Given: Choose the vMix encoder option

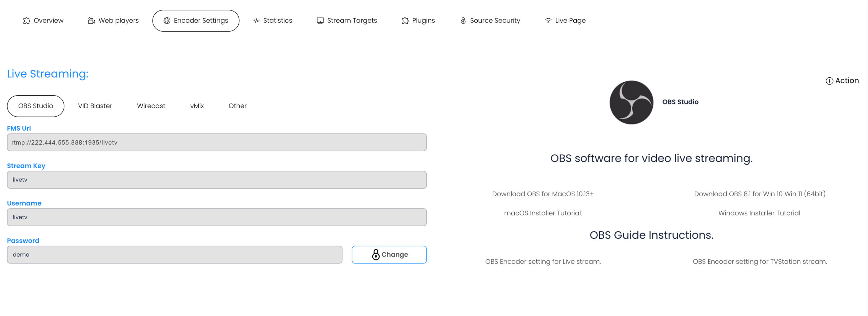Looking at the screenshot, I should (197, 106).
